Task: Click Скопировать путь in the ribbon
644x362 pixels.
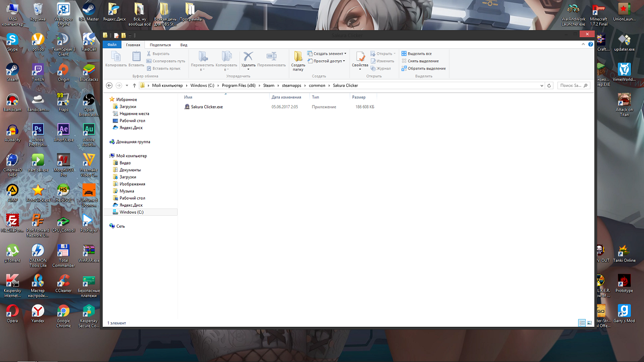Action: click(x=166, y=61)
